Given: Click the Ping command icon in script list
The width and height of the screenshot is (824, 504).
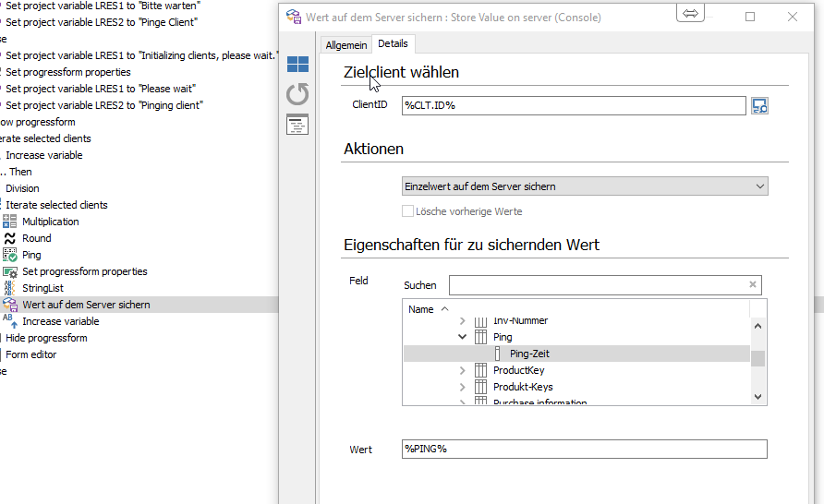Looking at the screenshot, I should point(9,255).
